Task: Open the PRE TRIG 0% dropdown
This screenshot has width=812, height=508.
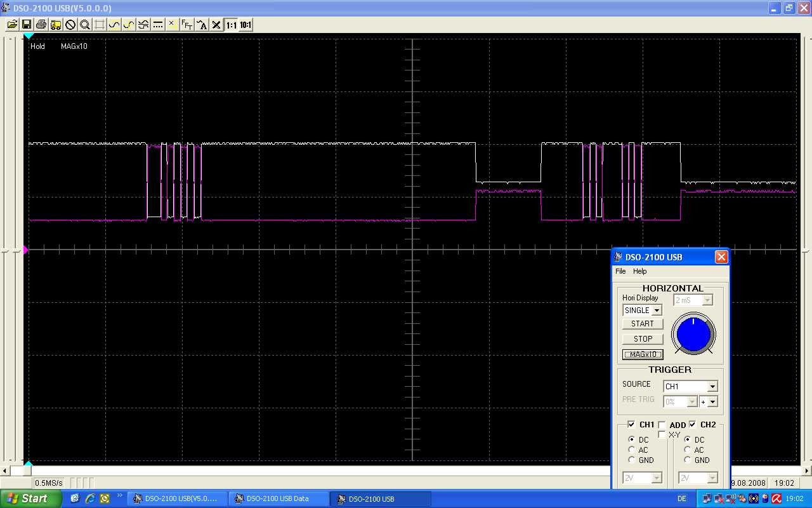Action: (x=680, y=401)
